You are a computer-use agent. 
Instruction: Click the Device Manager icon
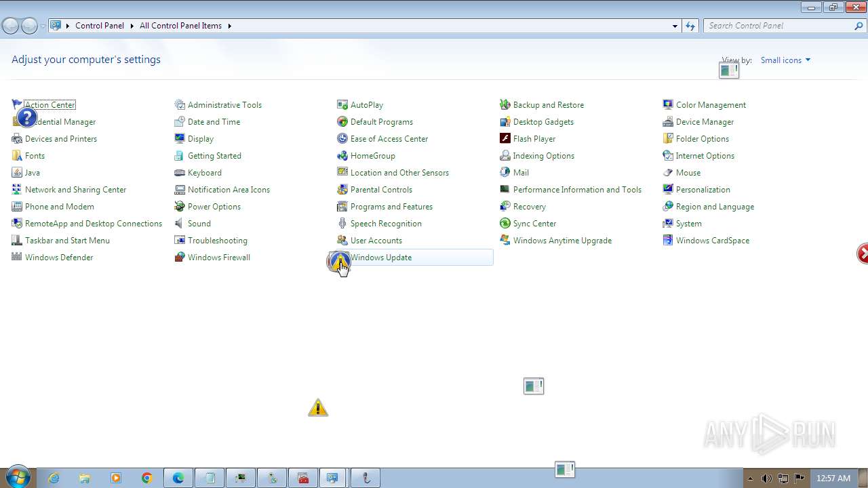pyautogui.click(x=668, y=122)
